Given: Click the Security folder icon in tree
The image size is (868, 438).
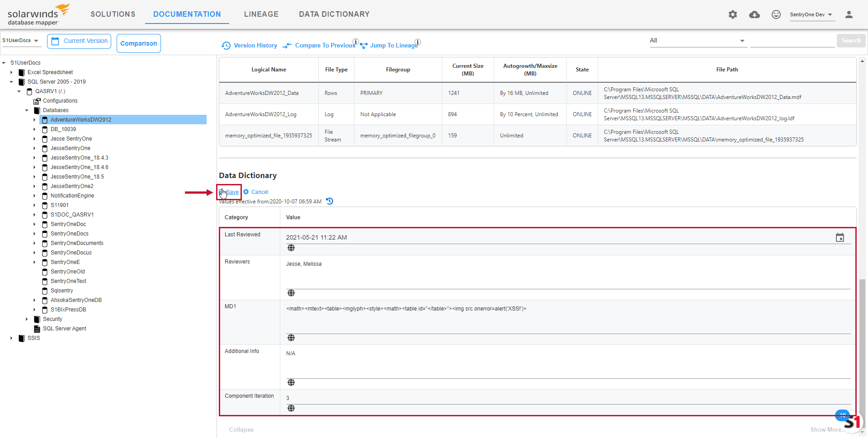Looking at the screenshot, I should pos(37,319).
